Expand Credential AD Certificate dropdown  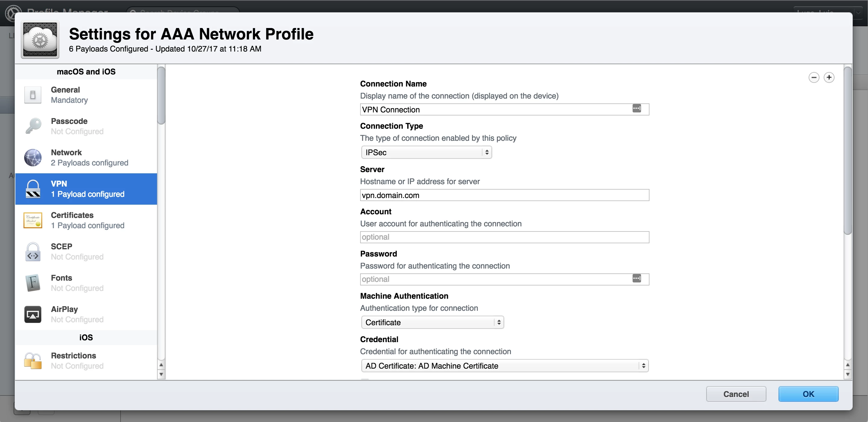(505, 366)
